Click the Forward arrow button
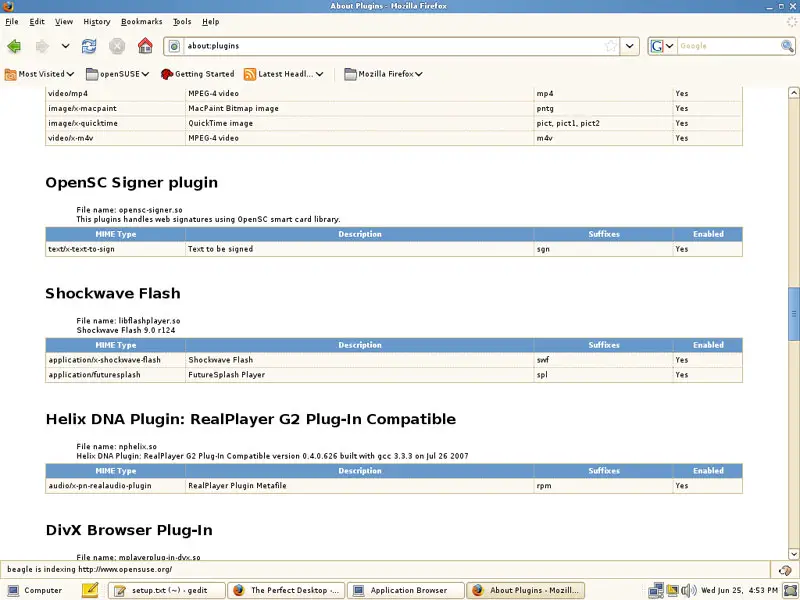The height and width of the screenshot is (600, 800). pyautogui.click(x=42, y=46)
